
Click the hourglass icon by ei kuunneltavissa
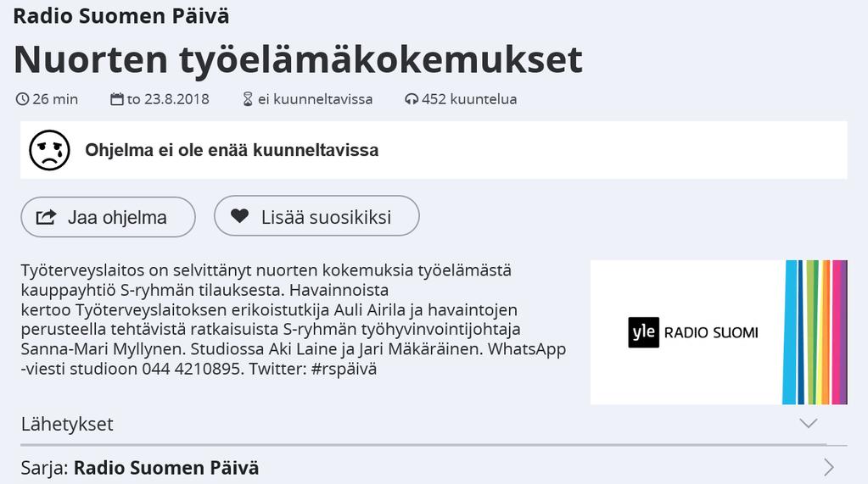point(248,99)
